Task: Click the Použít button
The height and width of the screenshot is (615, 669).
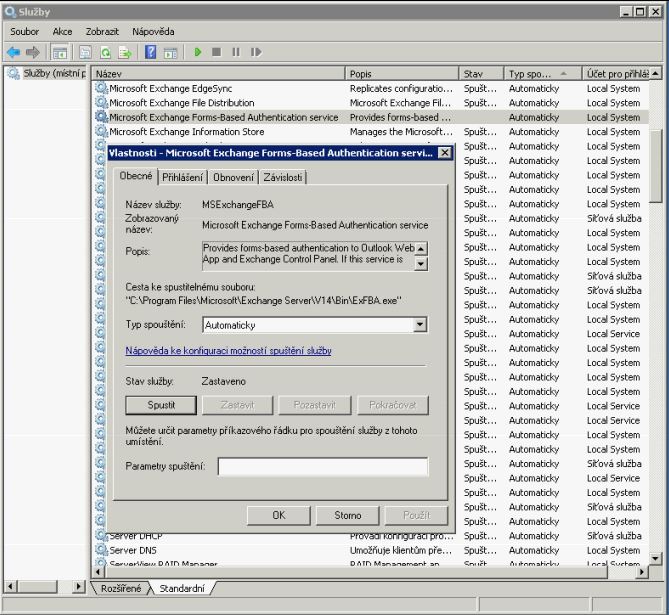Action: tap(416, 515)
